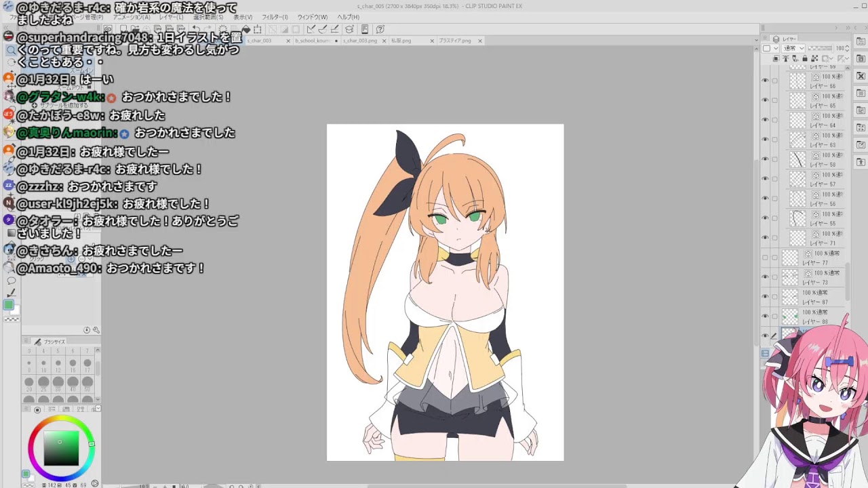Open the blend mode 通常 dropdown
The width and height of the screenshot is (868, 488).
tap(793, 48)
